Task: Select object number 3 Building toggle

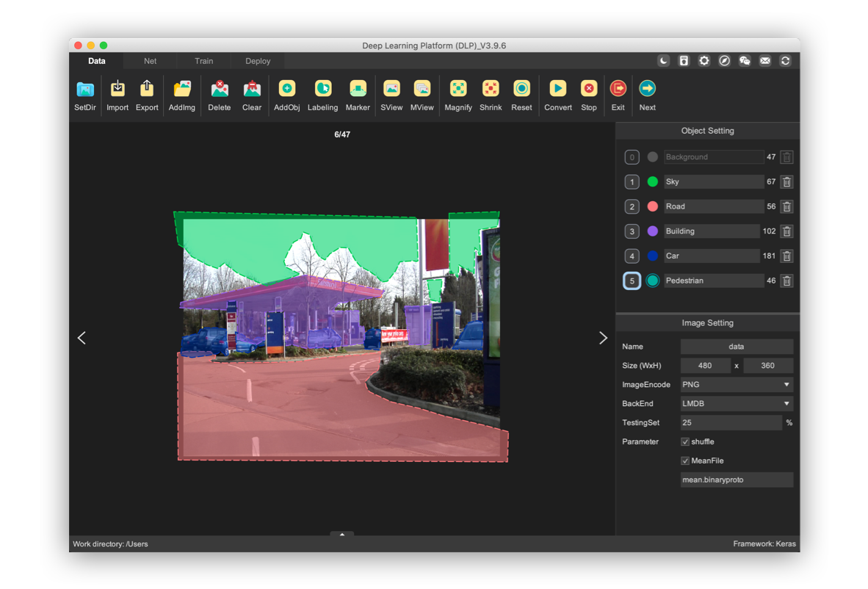Action: [x=632, y=231]
